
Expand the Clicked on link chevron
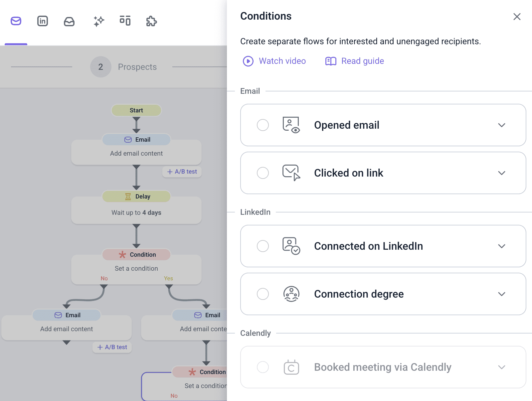(x=501, y=173)
